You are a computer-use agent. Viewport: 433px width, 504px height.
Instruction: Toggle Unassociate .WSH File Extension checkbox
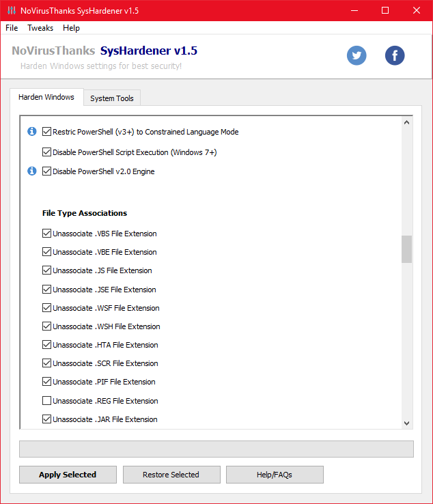coord(46,326)
